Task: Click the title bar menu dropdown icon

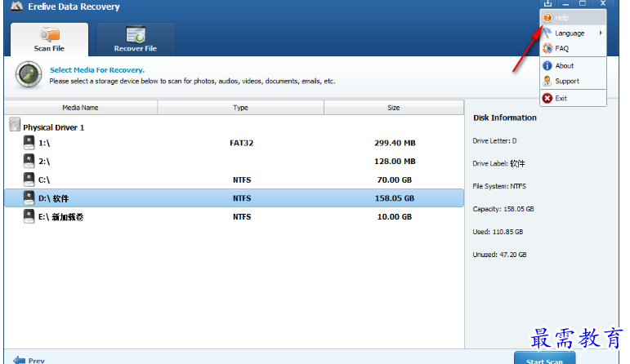Action: pyautogui.click(x=547, y=3)
